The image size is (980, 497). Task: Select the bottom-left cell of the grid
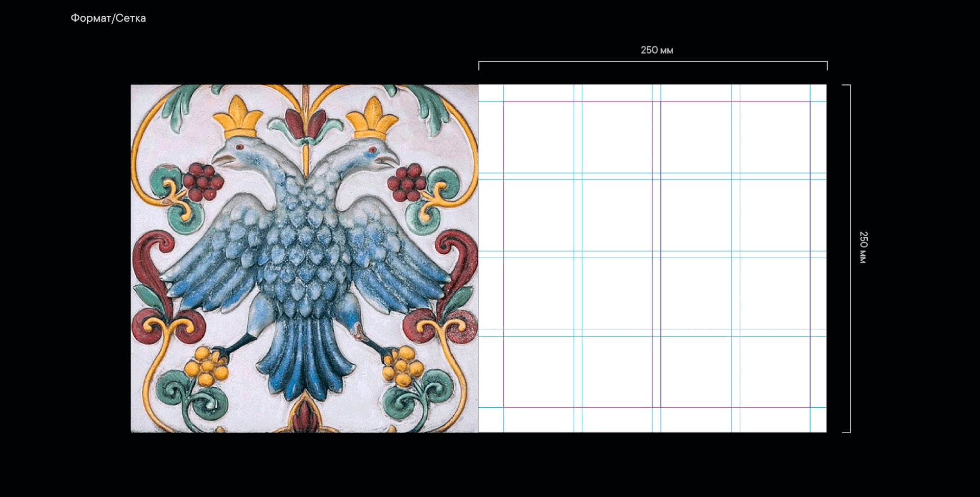tap(538, 371)
